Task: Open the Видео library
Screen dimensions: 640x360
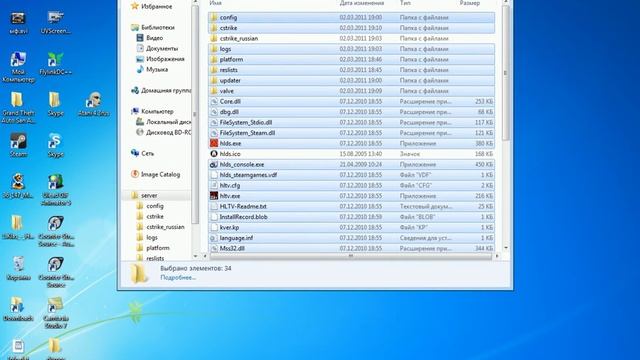Action: click(149, 38)
